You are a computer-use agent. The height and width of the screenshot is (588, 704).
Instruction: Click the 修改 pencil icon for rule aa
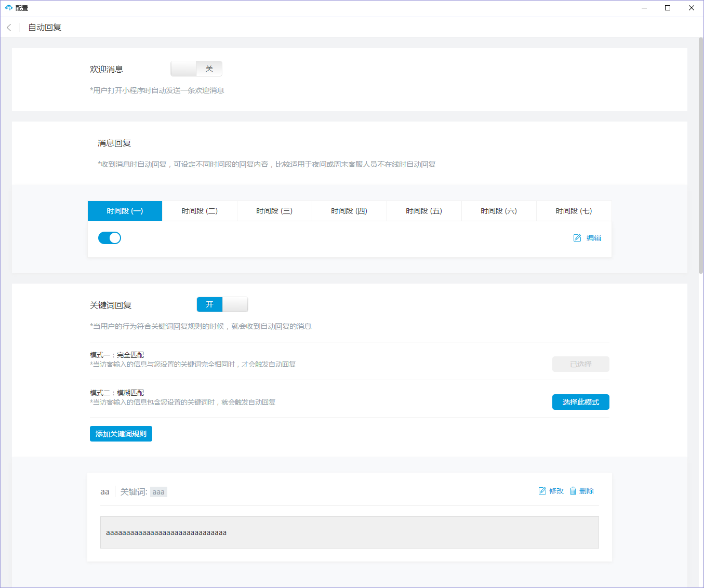point(542,491)
